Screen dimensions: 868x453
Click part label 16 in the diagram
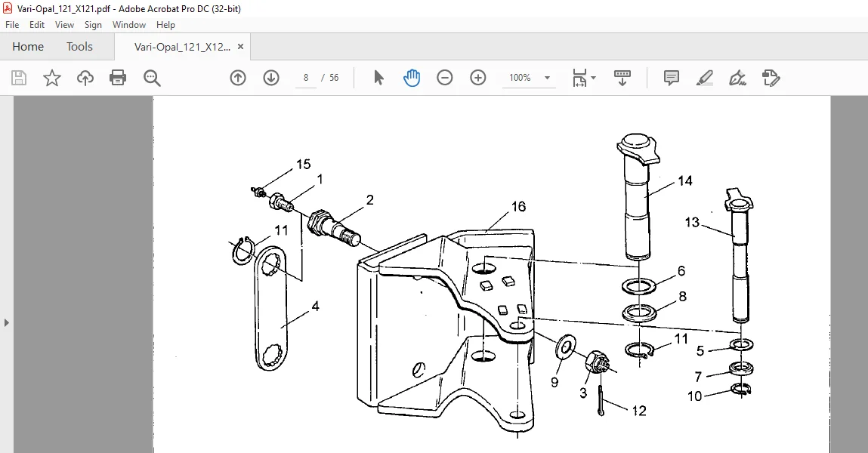tap(518, 206)
